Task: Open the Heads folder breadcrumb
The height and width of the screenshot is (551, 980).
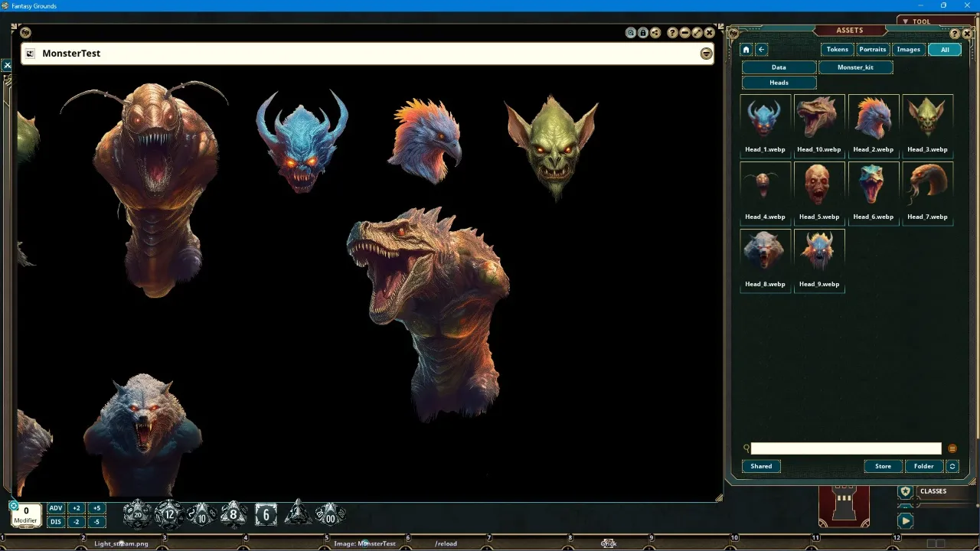Action: tap(779, 83)
